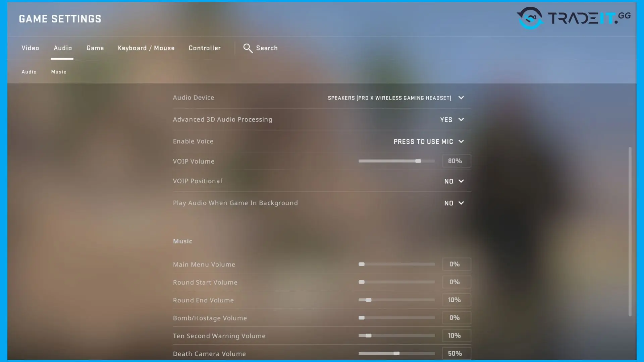The width and height of the screenshot is (644, 362).
Task: Click the VOIP Volume 80% value box
Action: [x=457, y=161]
